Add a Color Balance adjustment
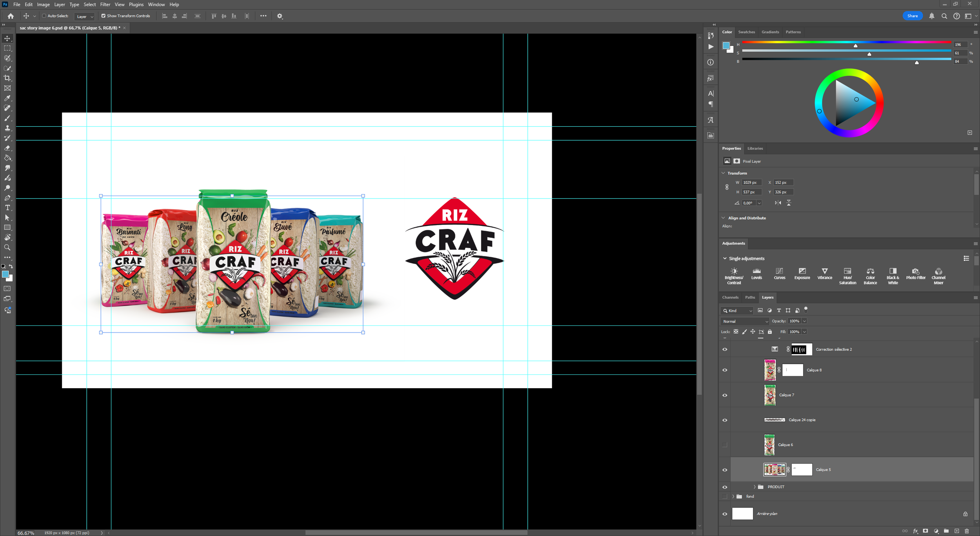The height and width of the screenshot is (536, 980). (x=870, y=276)
